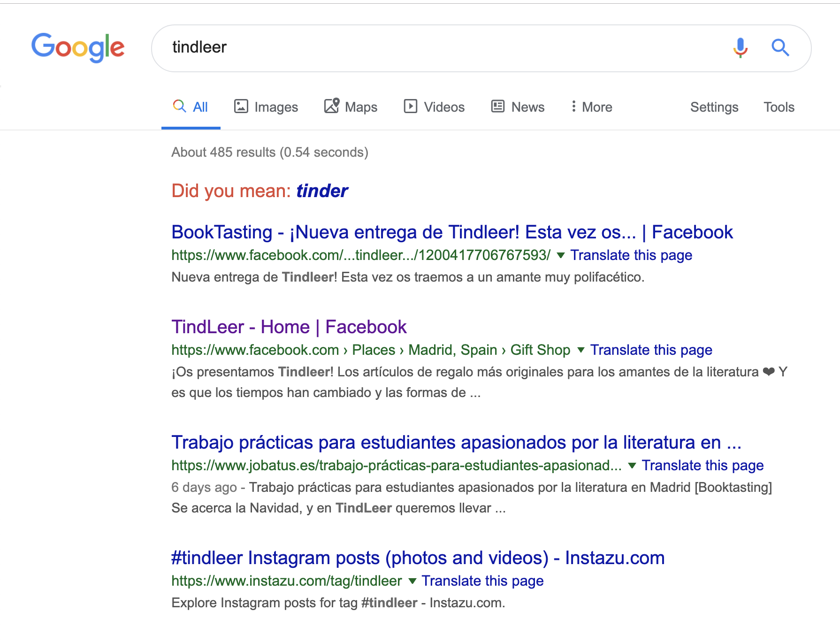Click the blue search magnifier button
The width and height of the screenshot is (840, 642).
pos(780,47)
